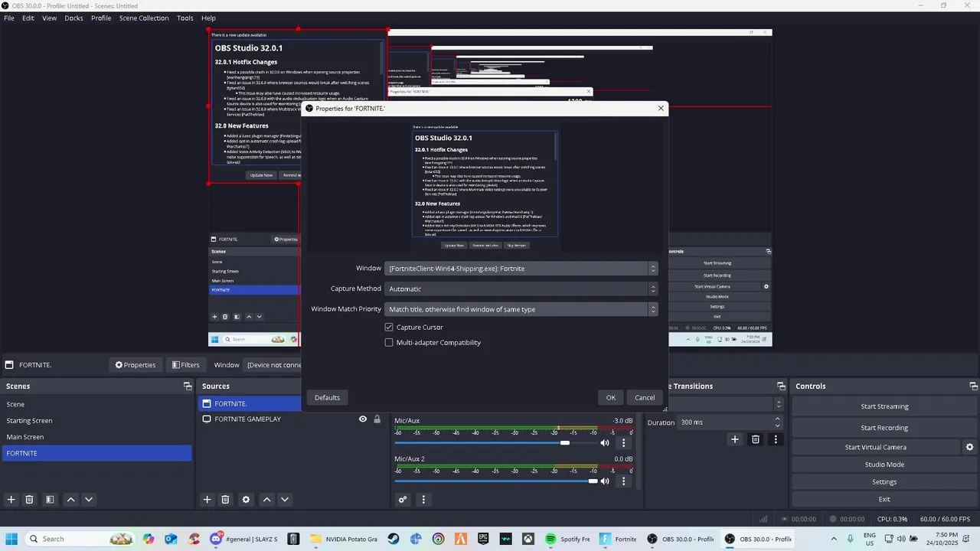Image resolution: width=980 pixels, height=551 pixels.
Task: Open the View menu
Action: (x=49, y=18)
